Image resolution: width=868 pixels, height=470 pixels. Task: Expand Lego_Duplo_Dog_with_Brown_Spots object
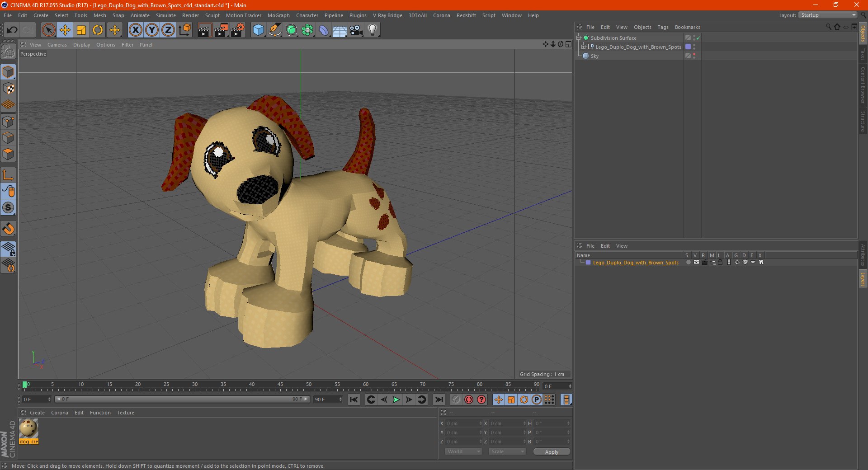[584, 47]
